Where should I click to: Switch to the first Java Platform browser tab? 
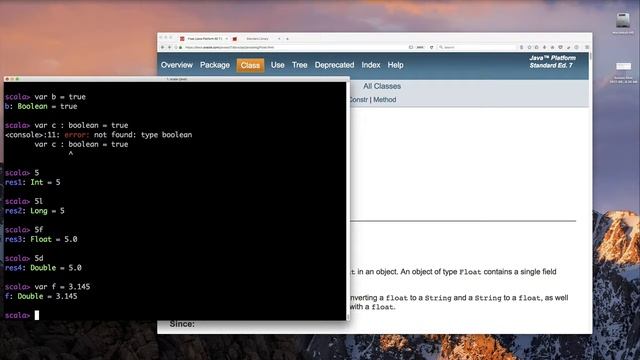coord(204,39)
